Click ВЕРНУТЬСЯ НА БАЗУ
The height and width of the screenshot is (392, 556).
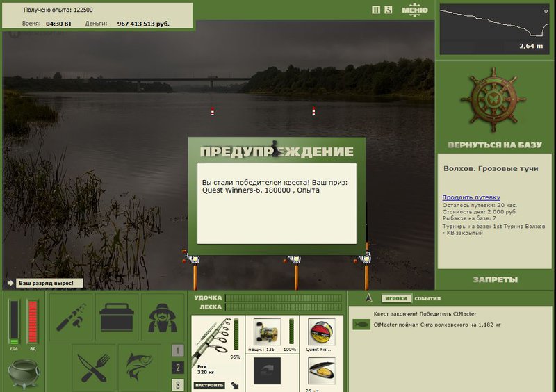coord(495,145)
